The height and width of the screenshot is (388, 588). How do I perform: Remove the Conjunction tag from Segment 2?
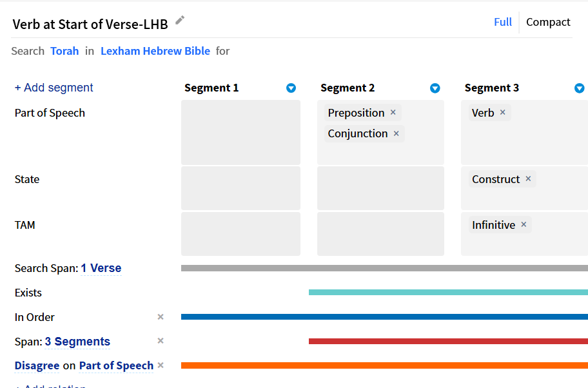point(397,133)
